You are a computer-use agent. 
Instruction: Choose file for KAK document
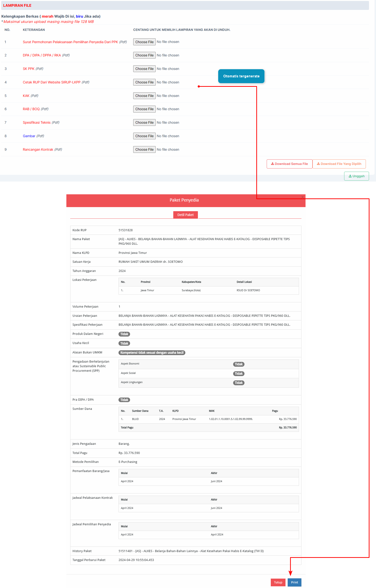click(x=144, y=96)
